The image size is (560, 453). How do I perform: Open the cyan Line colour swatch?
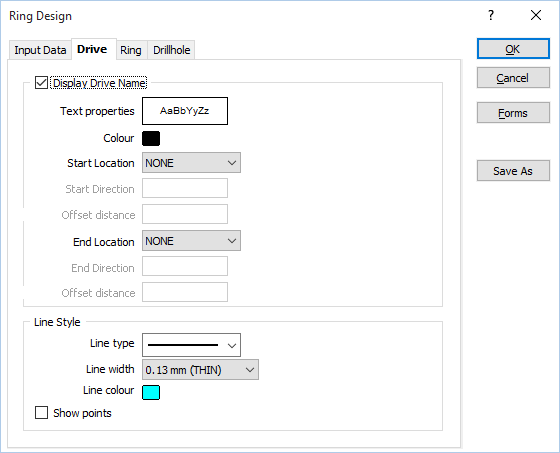click(151, 392)
